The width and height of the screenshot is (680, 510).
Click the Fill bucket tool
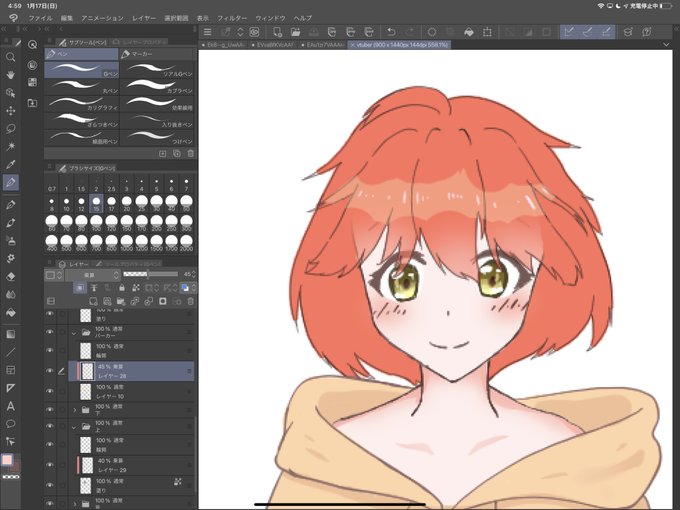tap(11, 312)
